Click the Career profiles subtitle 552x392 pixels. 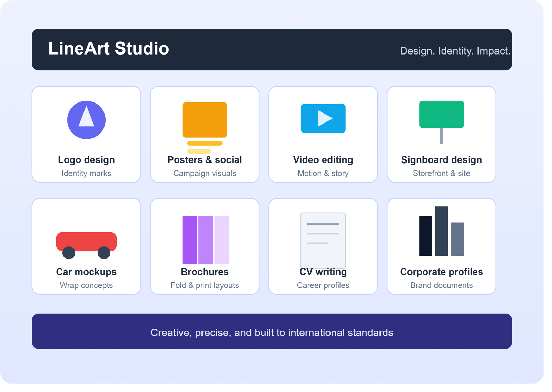click(323, 285)
